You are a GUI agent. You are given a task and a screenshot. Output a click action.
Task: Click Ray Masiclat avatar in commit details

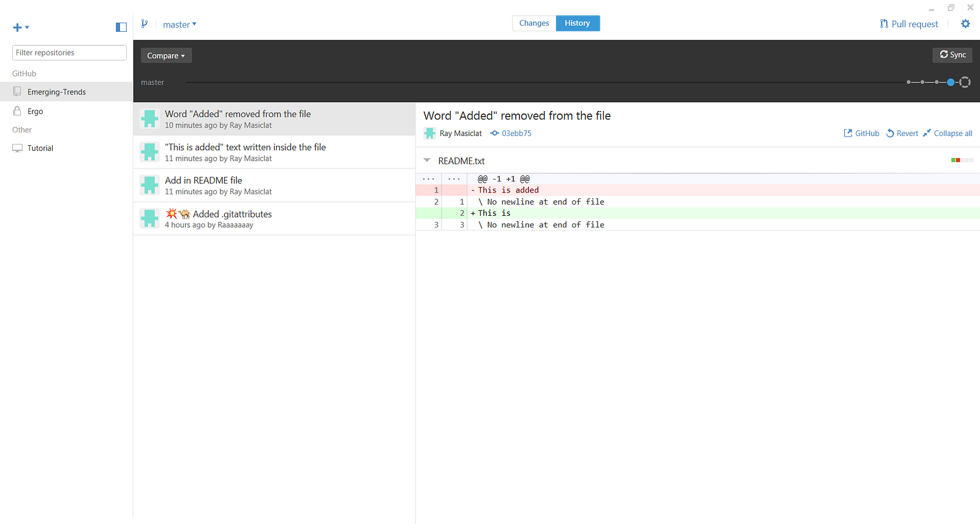click(x=430, y=133)
